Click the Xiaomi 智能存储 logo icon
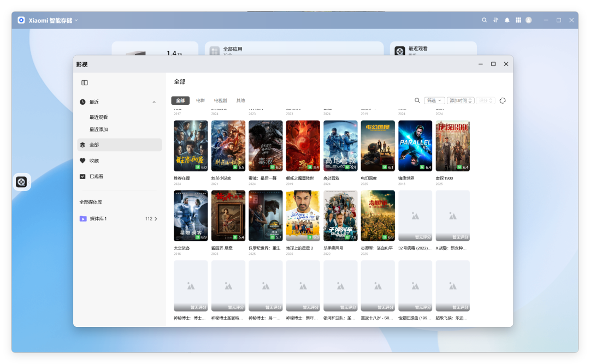 pos(21,20)
